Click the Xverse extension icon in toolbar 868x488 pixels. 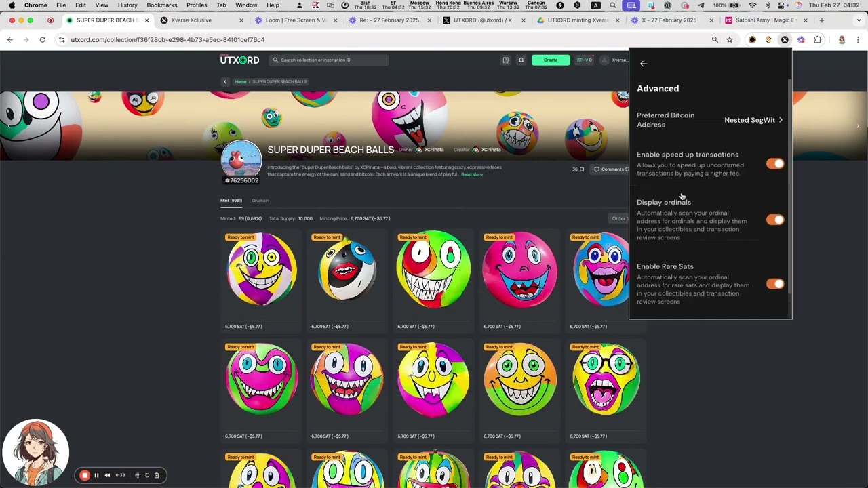pyautogui.click(x=785, y=40)
